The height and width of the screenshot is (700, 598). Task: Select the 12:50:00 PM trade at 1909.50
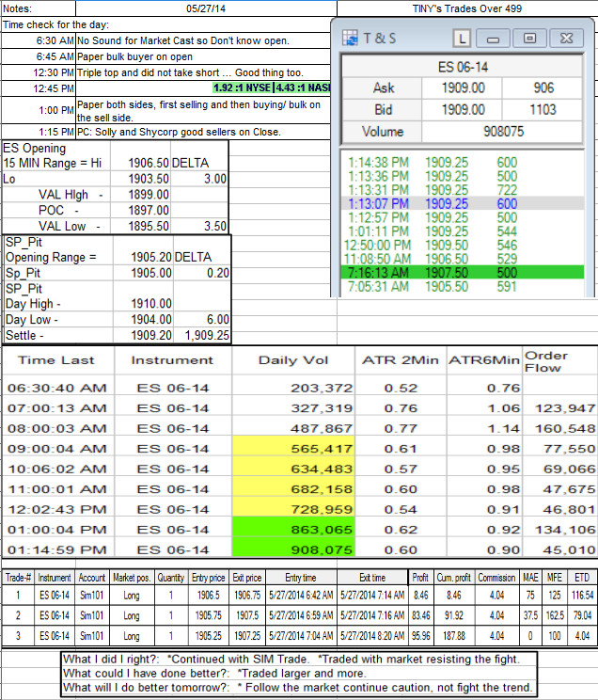click(x=463, y=245)
